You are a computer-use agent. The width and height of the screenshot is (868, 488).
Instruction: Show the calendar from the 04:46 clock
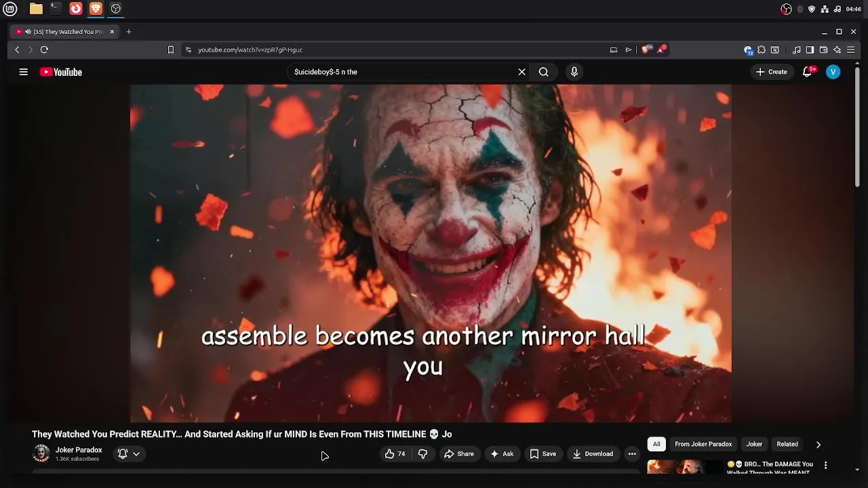click(854, 9)
